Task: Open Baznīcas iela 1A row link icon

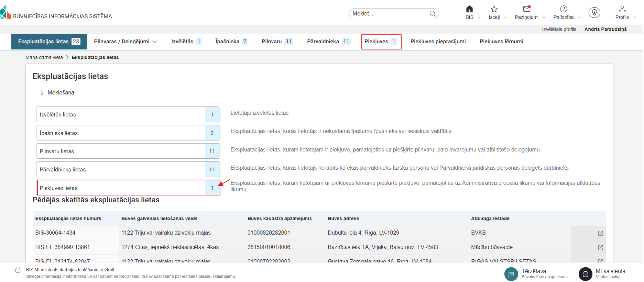Action: pyautogui.click(x=600, y=248)
